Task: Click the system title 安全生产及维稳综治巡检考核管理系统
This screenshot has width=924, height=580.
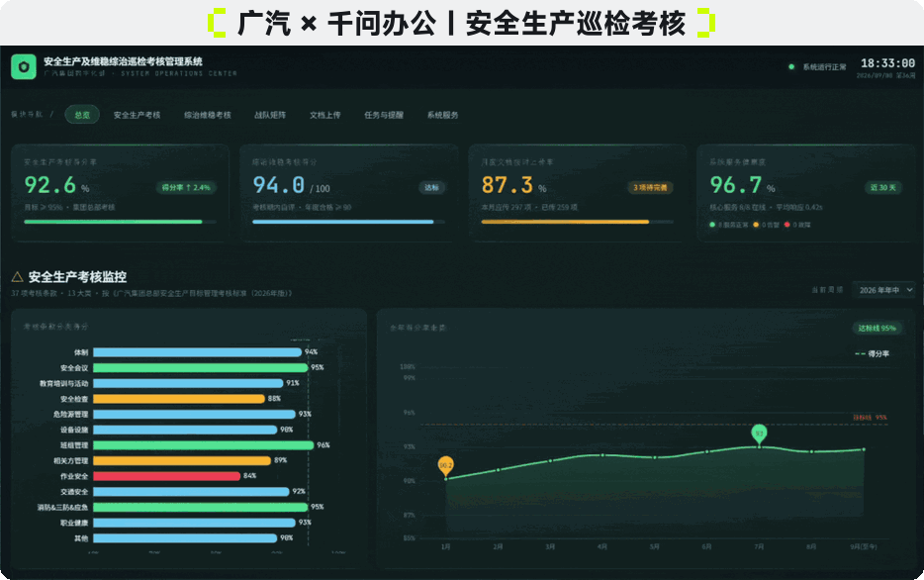Action: 123,61
